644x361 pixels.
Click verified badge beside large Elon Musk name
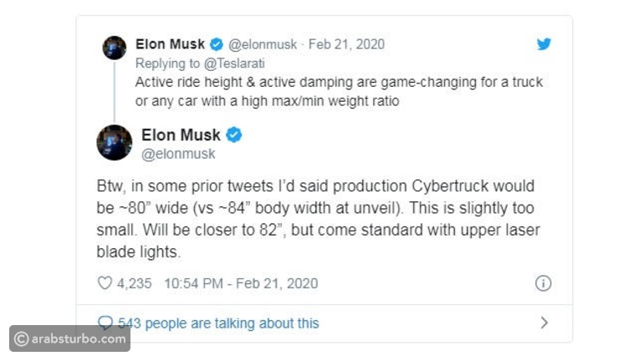235,135
